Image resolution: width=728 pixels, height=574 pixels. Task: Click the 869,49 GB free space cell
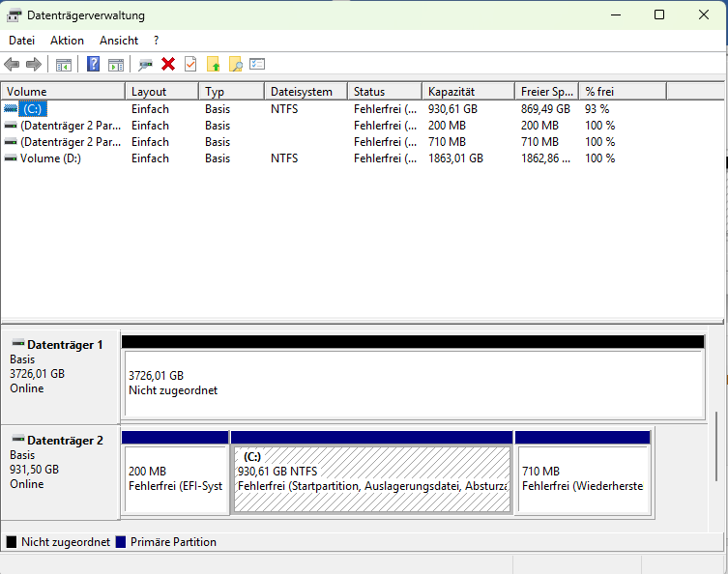[x=545, y=109]
